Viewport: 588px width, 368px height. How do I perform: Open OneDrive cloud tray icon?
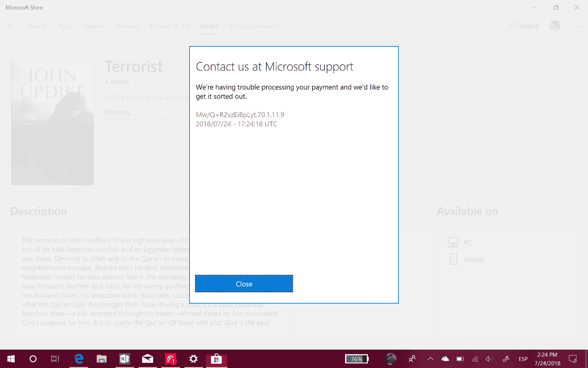coord(445,359)
